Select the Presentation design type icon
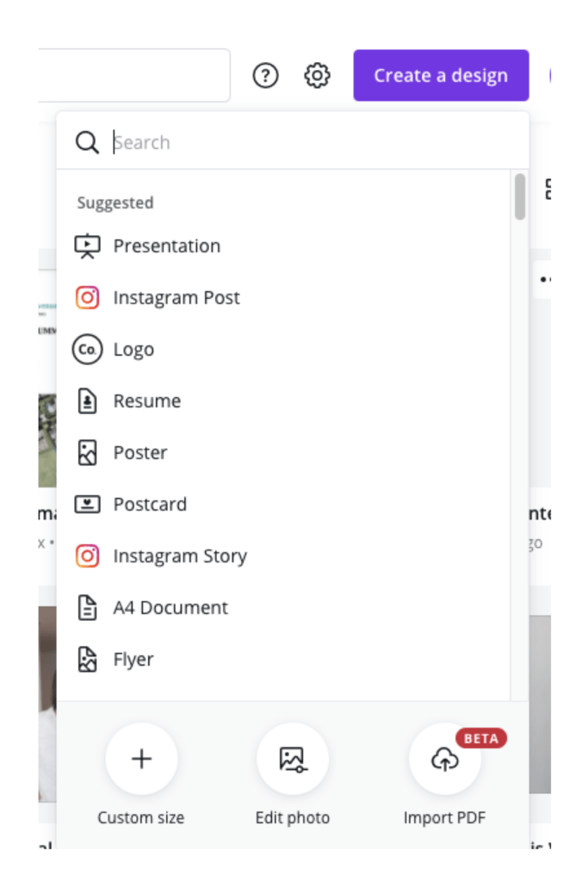 point(88,245)
